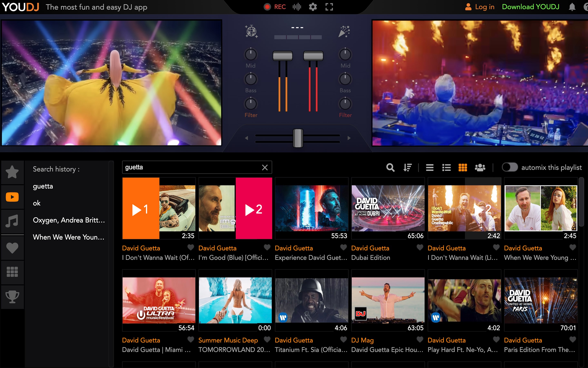Viewport: 588px width, 368px height.
Task: Load I'm Good (Blue) on deck 2
Action: [x=254, y=208]
